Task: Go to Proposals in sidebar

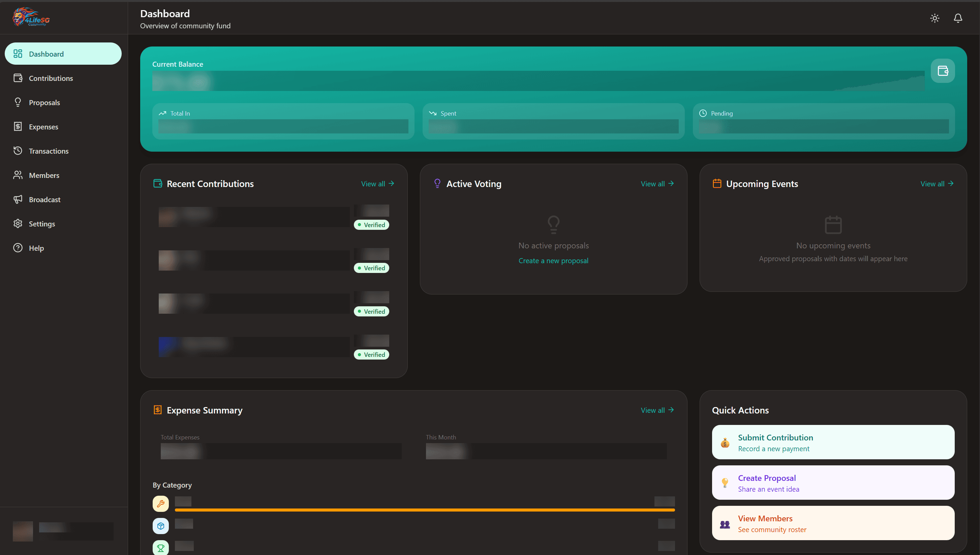Action: click(x=44, y=102)
